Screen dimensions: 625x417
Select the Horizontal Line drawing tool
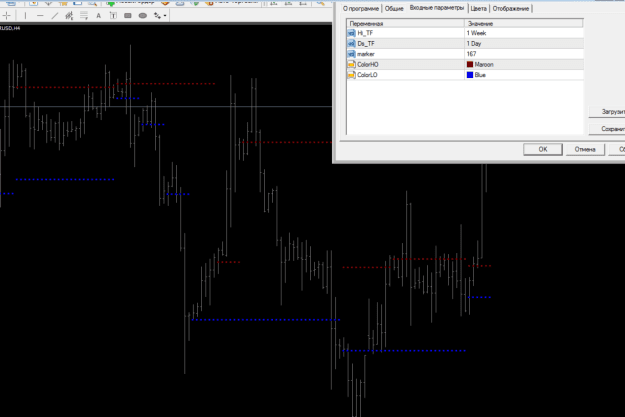[40, 16]
